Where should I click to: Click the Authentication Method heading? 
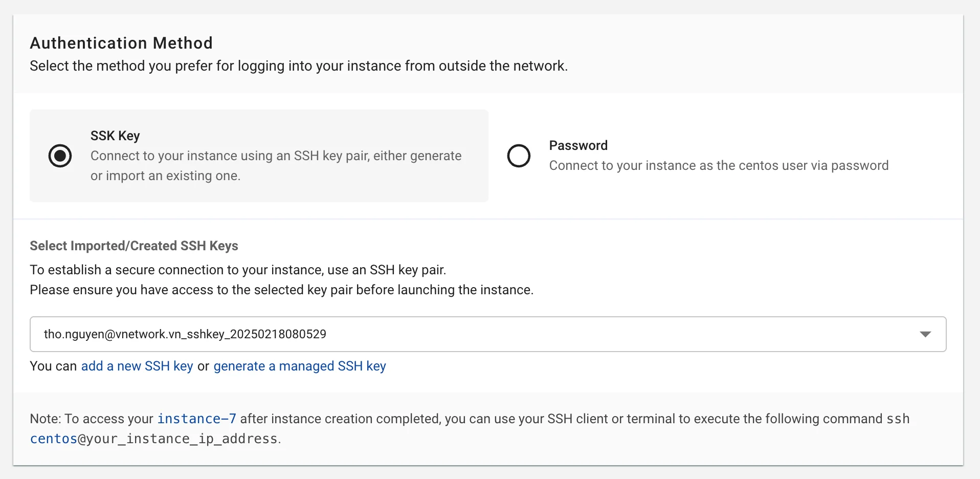tap(121, 43)
